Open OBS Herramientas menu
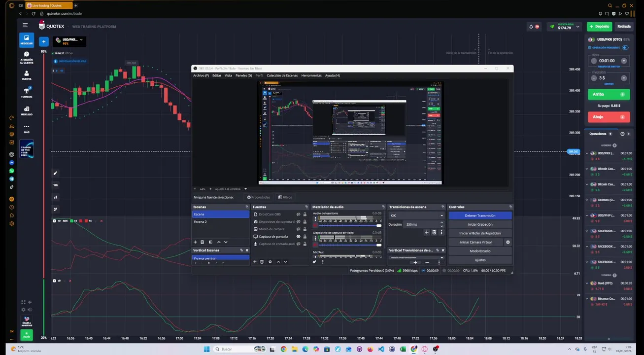644x355 pixels. click(311, 75)
